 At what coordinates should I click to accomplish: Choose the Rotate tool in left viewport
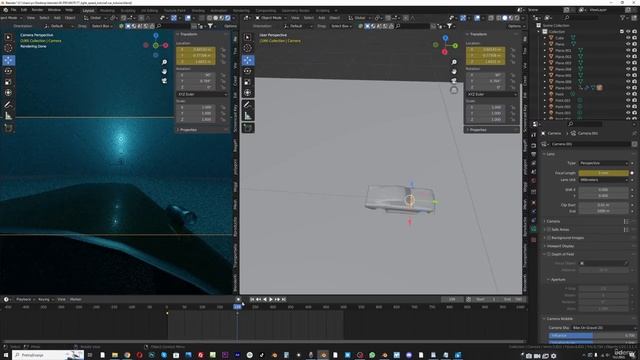click(8, 71)
